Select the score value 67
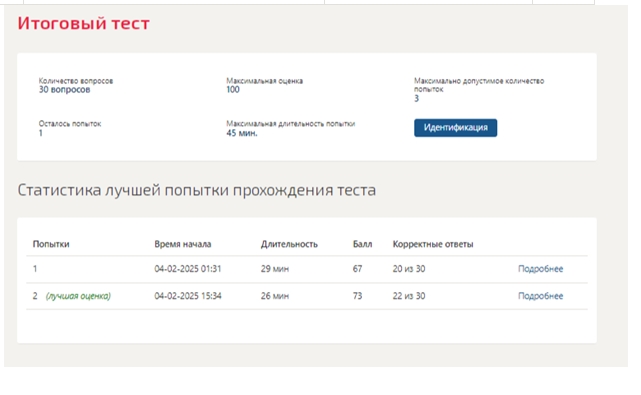The height and width of the screenshot is (395, 641). 357,269
